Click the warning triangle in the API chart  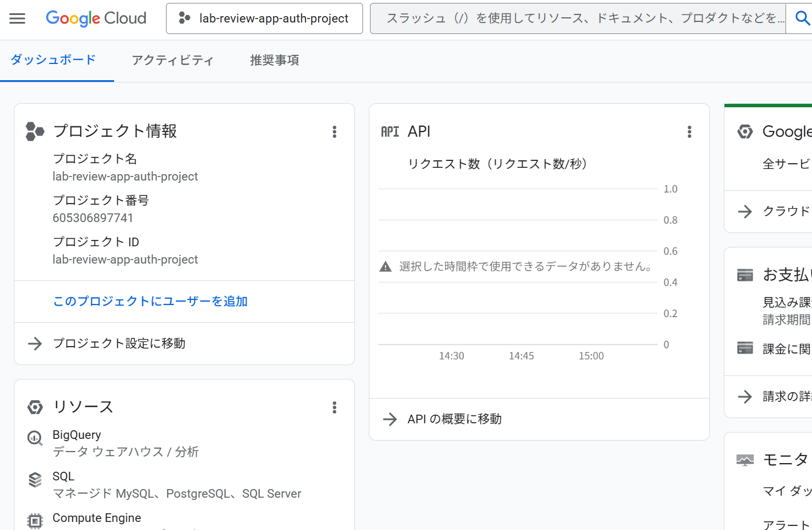(x=386, y=267)
